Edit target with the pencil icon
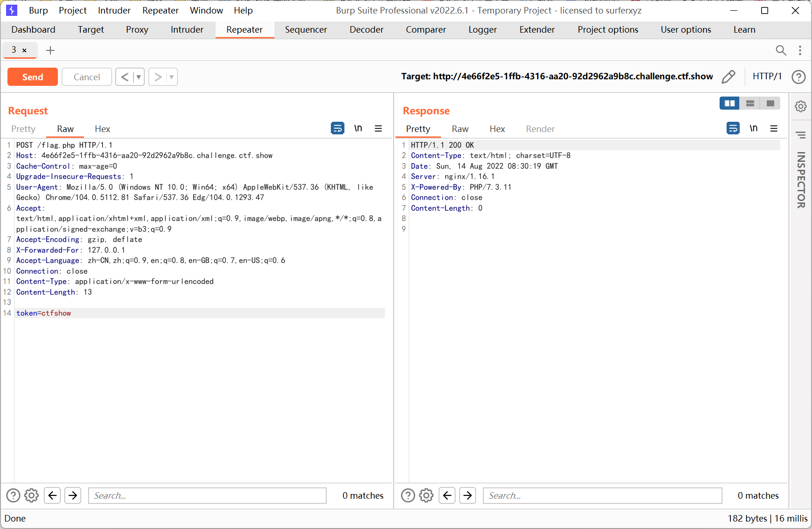Image resolution: width=812 pixels, height=529 pixels. [728, 77]
